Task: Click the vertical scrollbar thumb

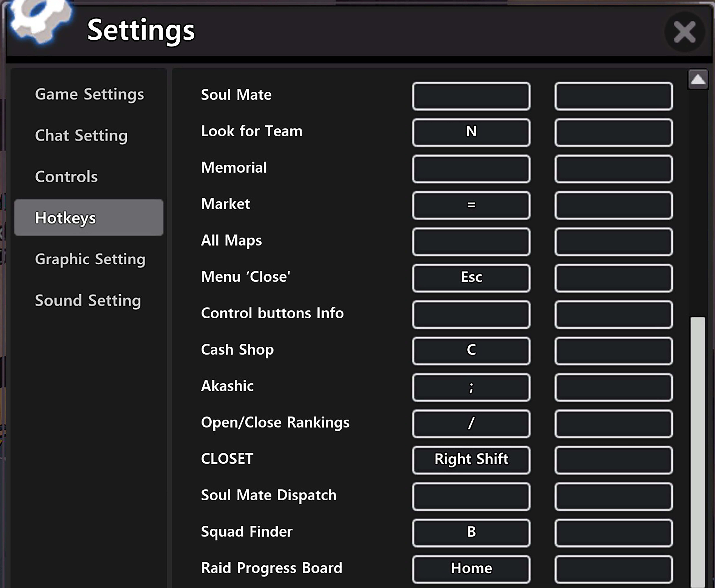Action: pyautogui.click(x=697, y=451)
